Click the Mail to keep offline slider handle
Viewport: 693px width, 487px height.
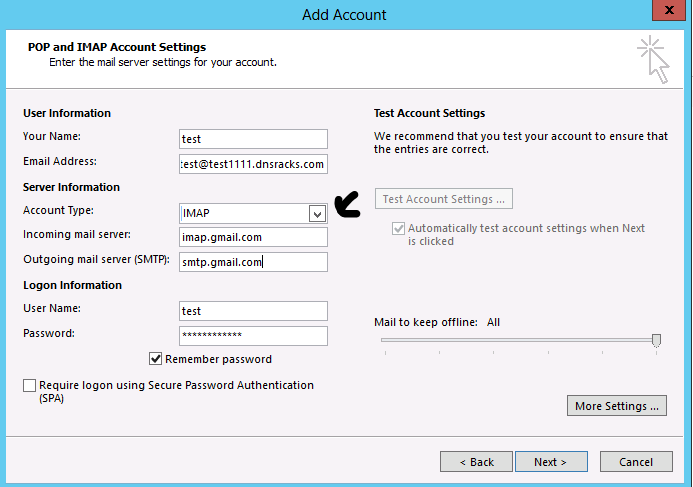(x=656, y=341)
